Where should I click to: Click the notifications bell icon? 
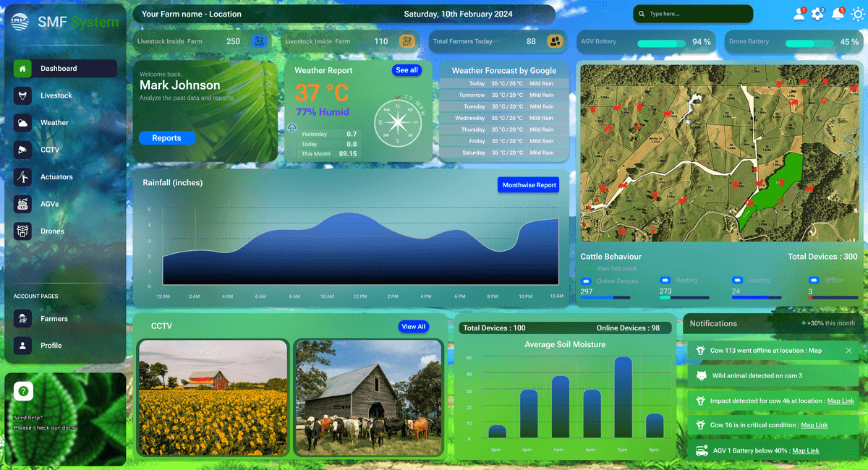(838, 14)
